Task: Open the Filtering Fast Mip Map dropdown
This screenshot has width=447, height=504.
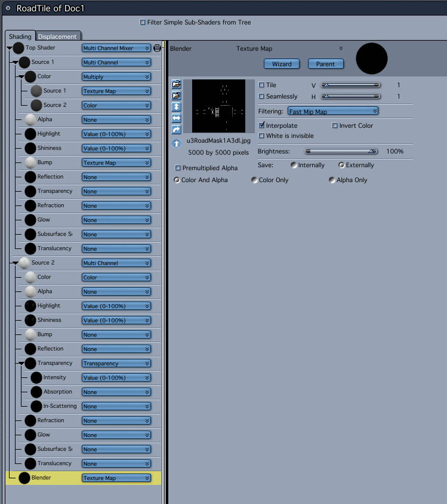Action: coord(333,111)
